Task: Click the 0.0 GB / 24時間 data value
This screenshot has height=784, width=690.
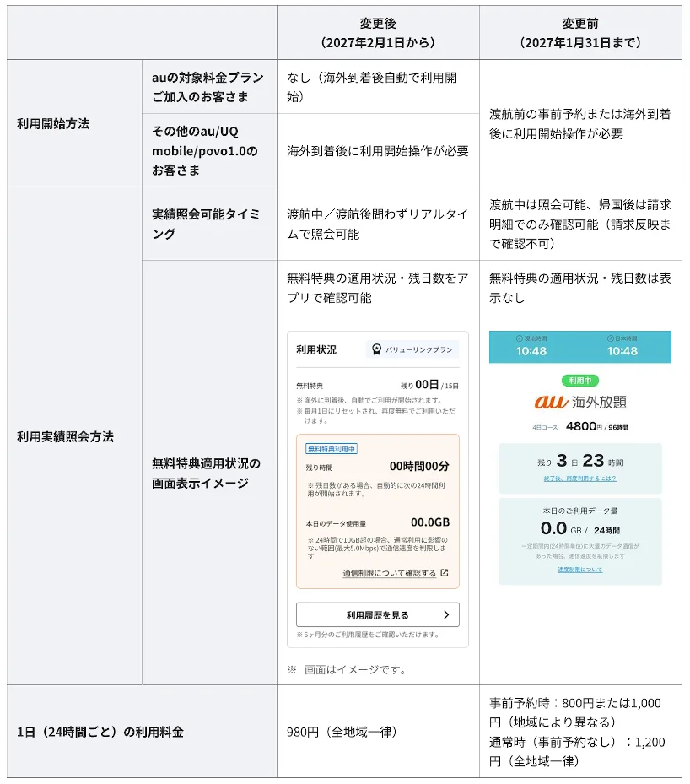Action: tap(580, 528)
